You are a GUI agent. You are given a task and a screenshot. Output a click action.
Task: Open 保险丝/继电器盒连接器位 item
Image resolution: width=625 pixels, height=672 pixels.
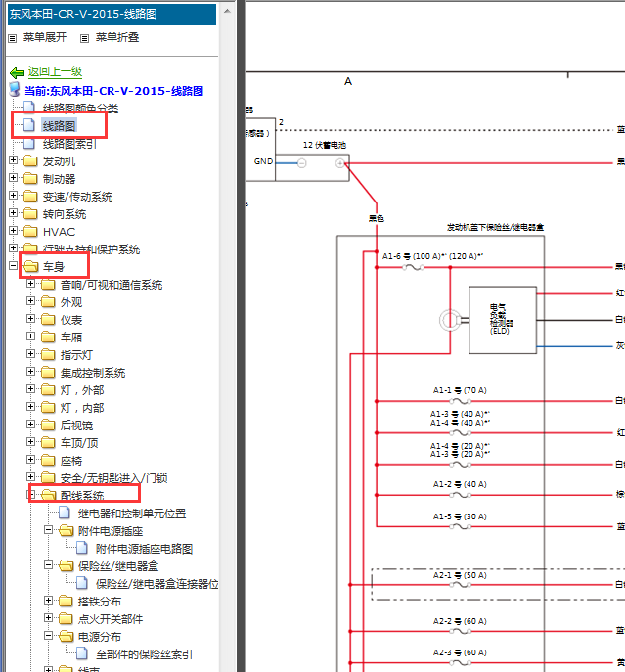[x=156, y=584]
